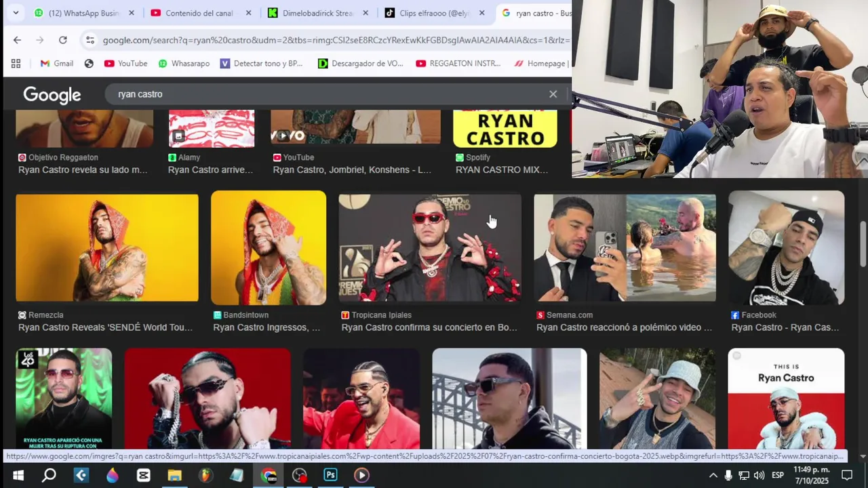Open the 'This is Ryan Castro' Spotify image
Viewport: 868px width, 488px height.
tap(787, 399)
